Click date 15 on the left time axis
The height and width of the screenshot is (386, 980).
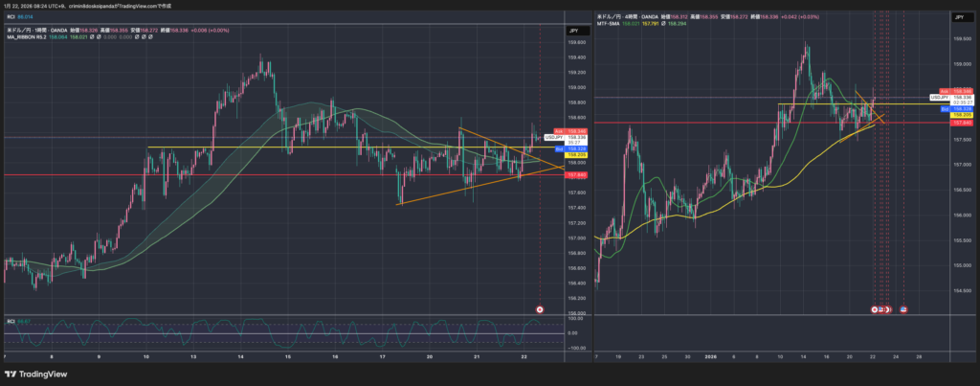[x=288, y=355]
